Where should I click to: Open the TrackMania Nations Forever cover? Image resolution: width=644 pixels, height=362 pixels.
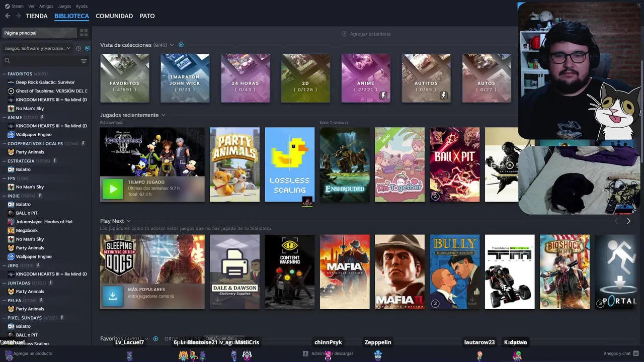(510, 271)
